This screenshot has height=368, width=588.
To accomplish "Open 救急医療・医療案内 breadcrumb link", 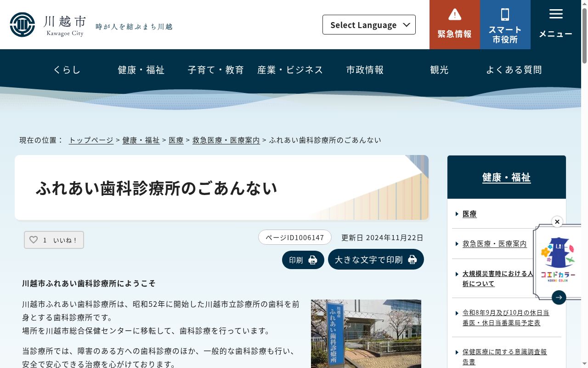I will 226,140.
